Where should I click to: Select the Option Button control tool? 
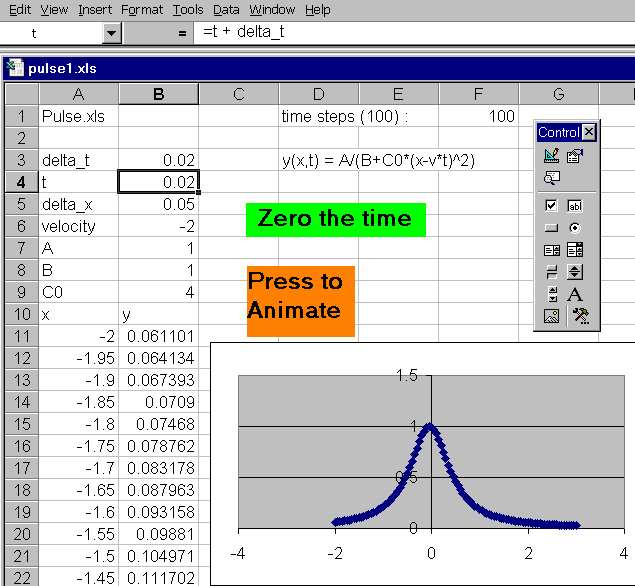point(575,227)
